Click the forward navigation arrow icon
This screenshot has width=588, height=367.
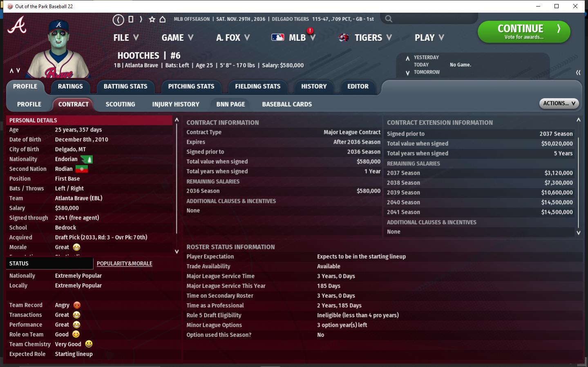coord(141,19)
